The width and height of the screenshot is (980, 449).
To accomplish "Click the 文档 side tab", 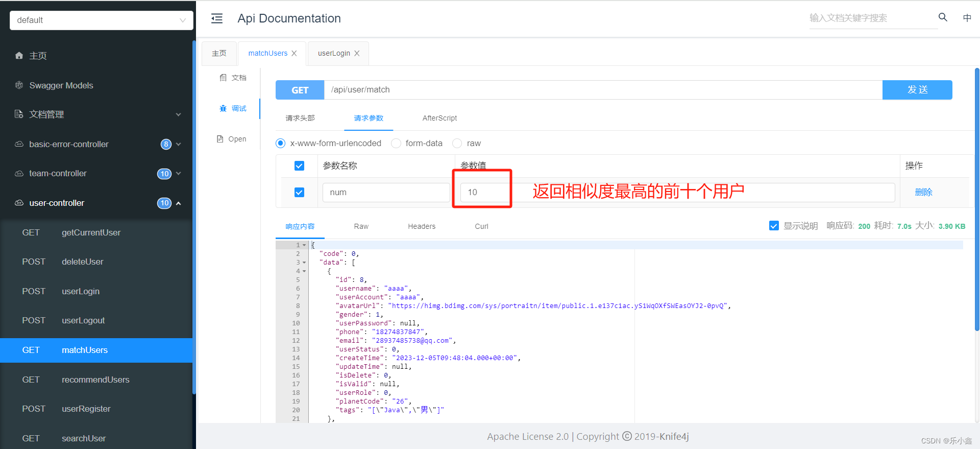I will point(233,78).
